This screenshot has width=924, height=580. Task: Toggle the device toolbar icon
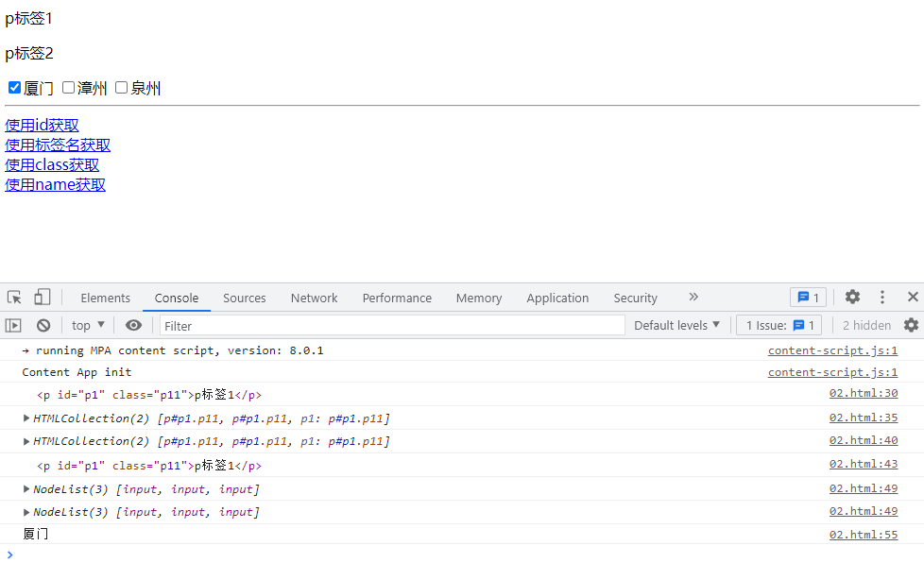click(43, 298)
